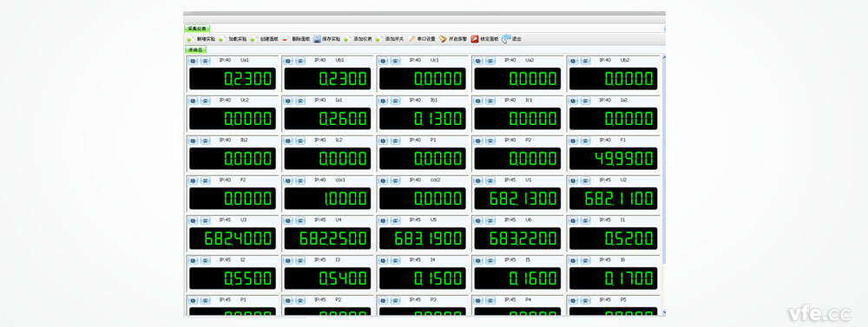Toggle the 实 button on cos1 meter
The width and height of the screenshot is (868, 327).
coord(300,180)
